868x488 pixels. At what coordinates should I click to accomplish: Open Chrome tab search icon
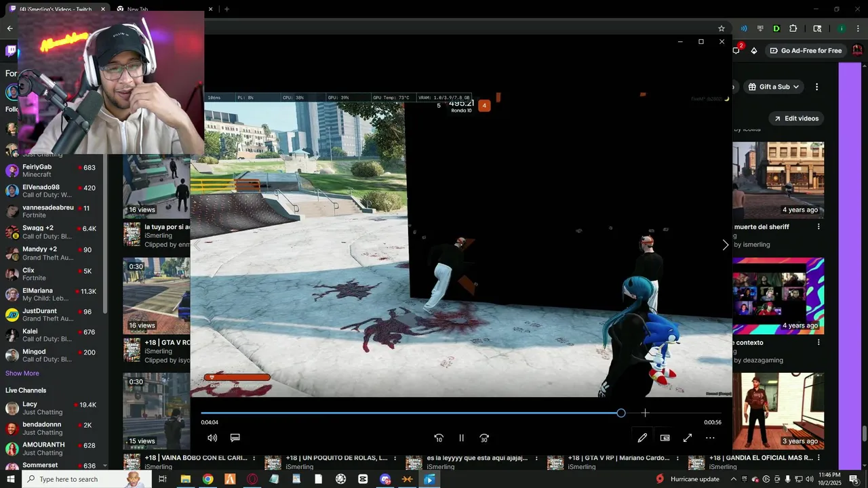817,28
